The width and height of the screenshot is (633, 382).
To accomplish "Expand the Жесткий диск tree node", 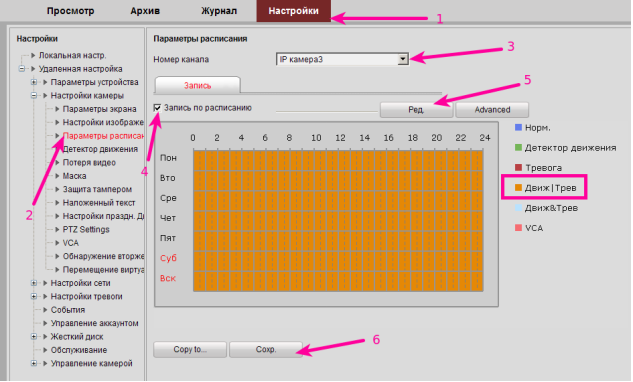I will (34, 336).
